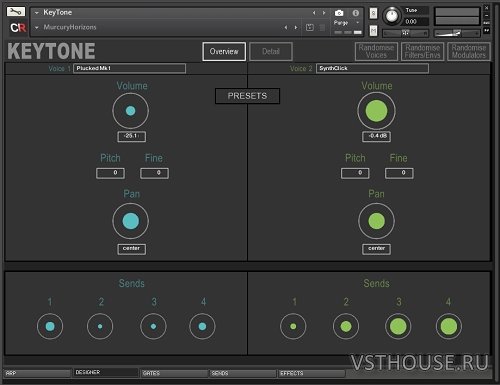Select previous snapshot arrow beside MurcuryHorizons
The height and width of the screenshot is (385, 500).
pos(286,27)
